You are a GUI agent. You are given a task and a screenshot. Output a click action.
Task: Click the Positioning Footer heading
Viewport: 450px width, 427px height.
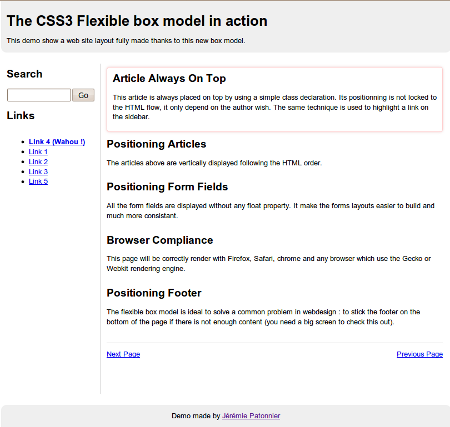click(x=154, y=293)
